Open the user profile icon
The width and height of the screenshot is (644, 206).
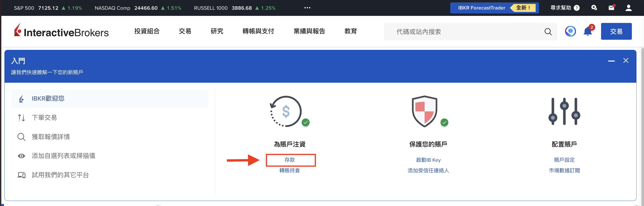(x=628, y=8)
